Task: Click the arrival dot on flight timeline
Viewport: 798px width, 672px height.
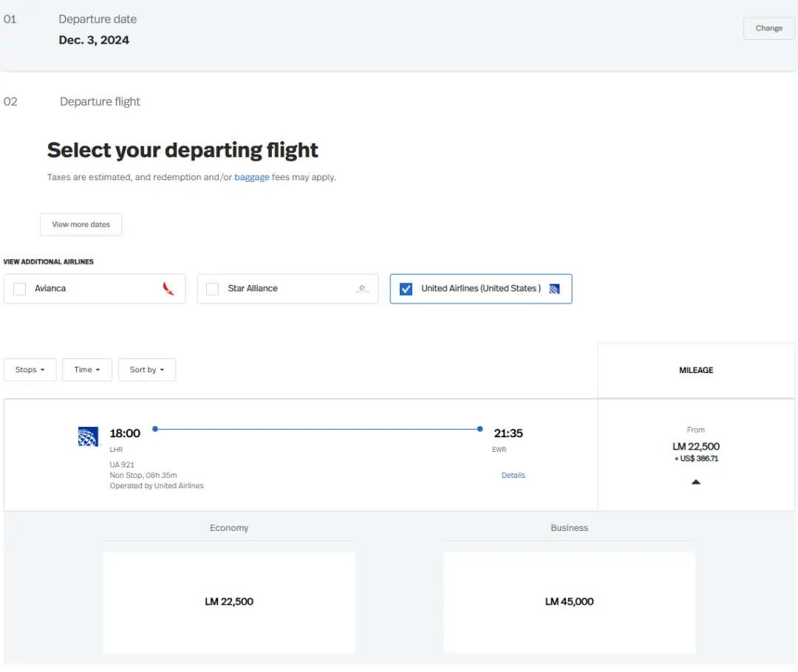Action: 480,428
